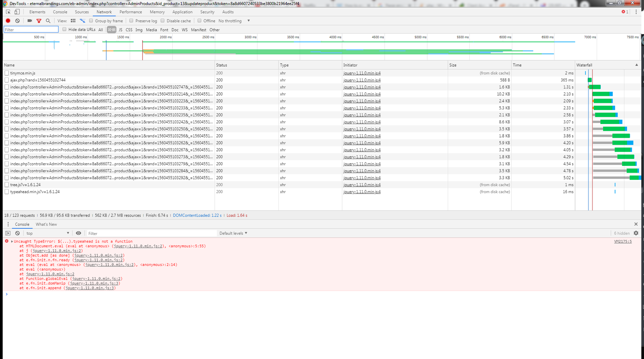The image size is (644, 359).
Task: Open the Elements tab
Action: (37, 12)
